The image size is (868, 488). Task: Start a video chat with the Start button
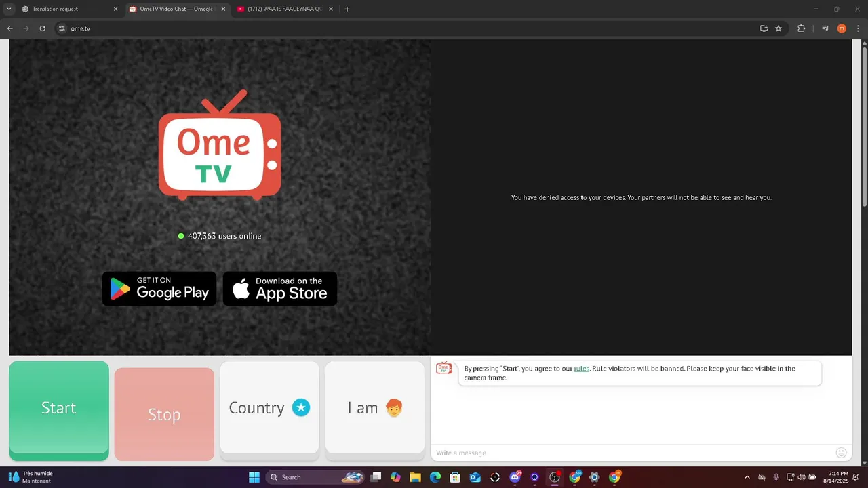tap(59, 410)
